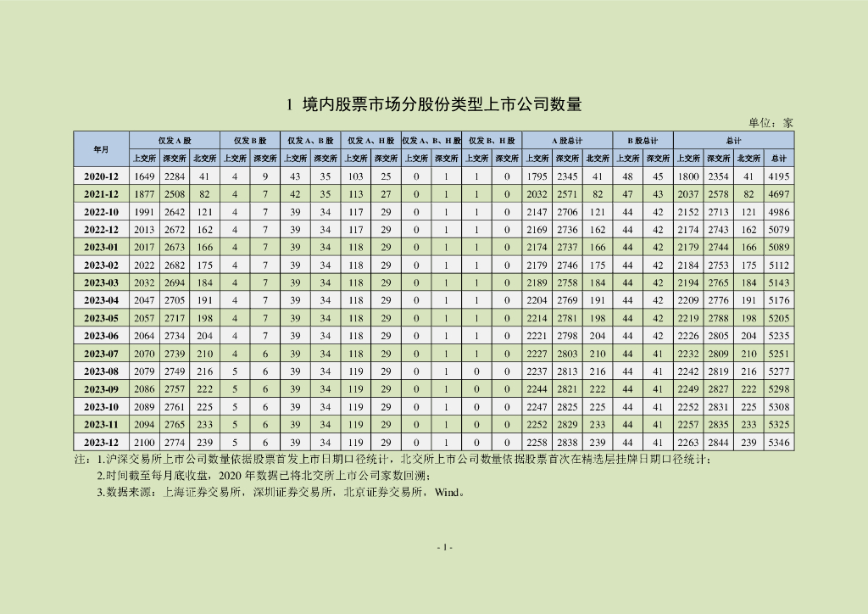Viewport: 868px width, 614px height.
Task: Select the grand total "5308" for 2023-10
Action: tap(779, 407)
